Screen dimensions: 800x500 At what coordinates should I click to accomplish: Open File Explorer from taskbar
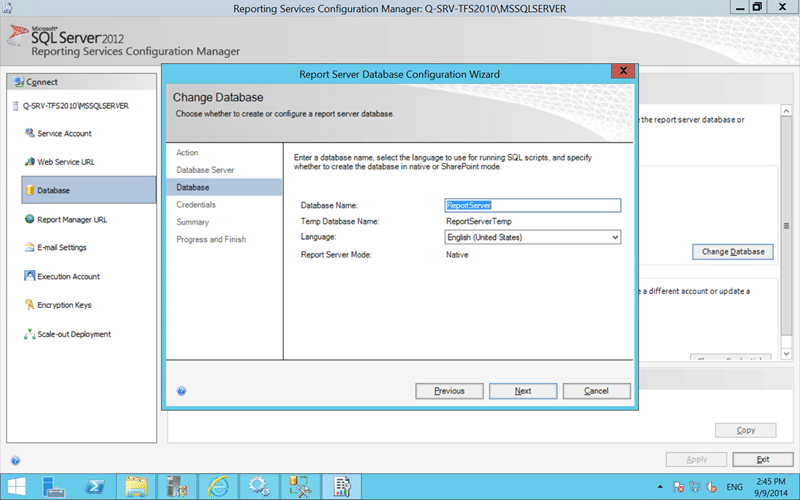pos(136,487)
